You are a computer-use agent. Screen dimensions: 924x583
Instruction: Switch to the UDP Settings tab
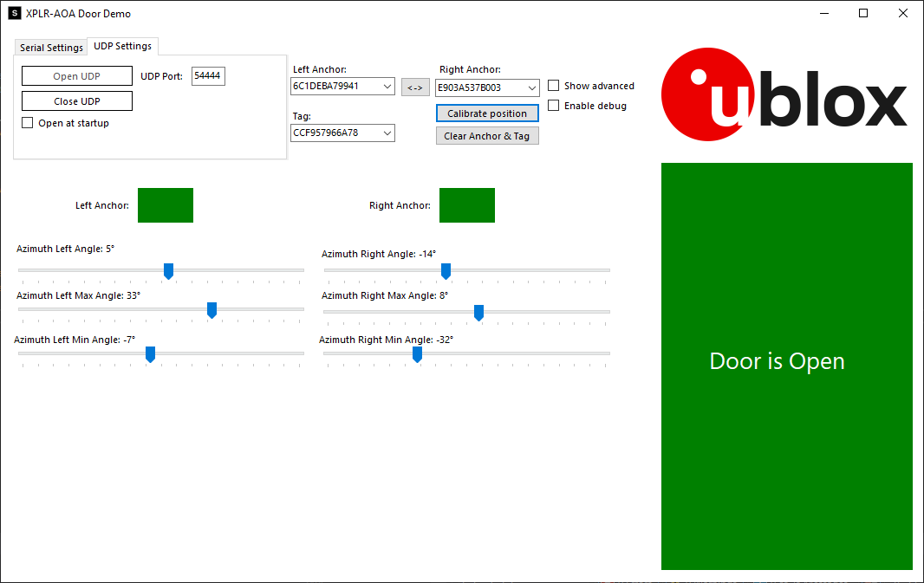pos(121,46)
